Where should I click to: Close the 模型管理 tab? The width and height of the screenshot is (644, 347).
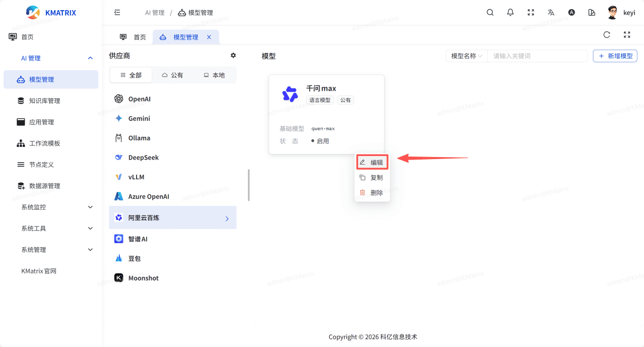[x=209, y=37]
